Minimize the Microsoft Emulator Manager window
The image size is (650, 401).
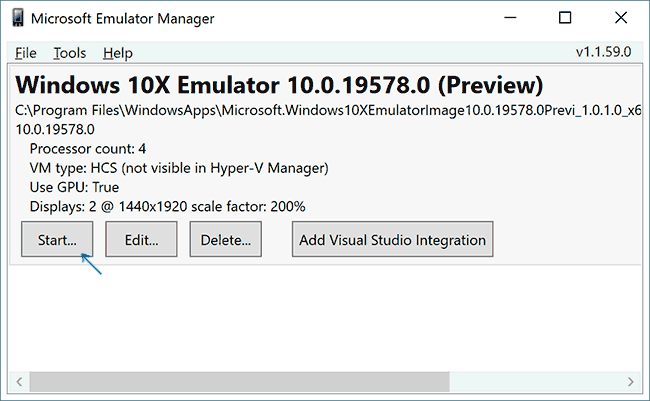512,18
